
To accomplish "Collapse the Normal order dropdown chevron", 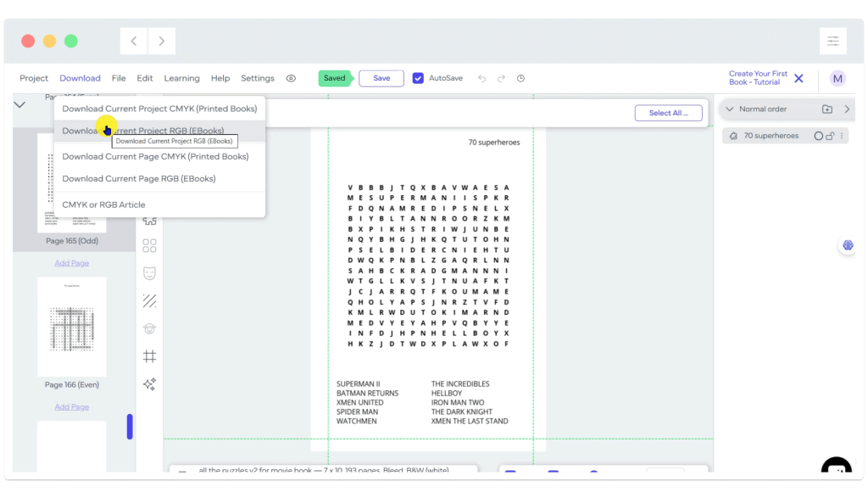I will coord(730,109).
